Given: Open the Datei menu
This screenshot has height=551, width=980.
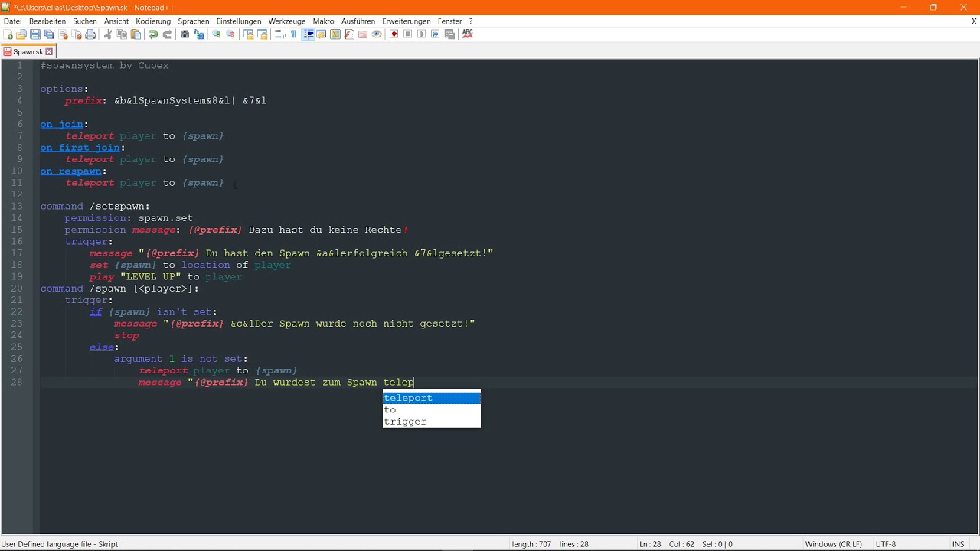Looking at the screenshot, I should [x=12, y=21].
